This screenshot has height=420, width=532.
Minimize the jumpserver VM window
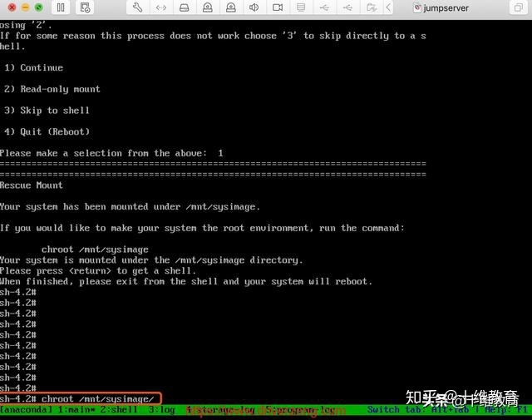click(x=26, y=7)
